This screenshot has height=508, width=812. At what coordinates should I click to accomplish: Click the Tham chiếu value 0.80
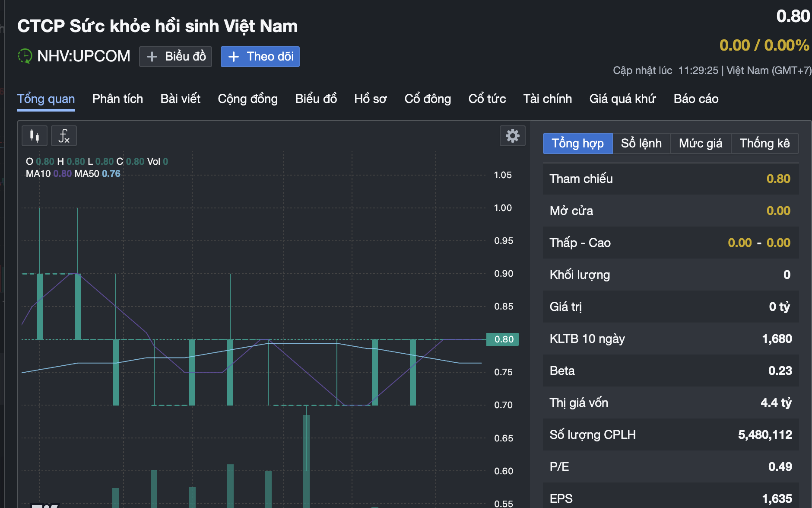click(x=778, y=179)
